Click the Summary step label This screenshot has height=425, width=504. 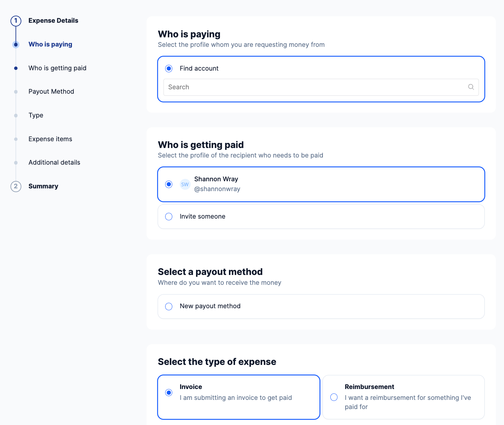pos(43,186)
